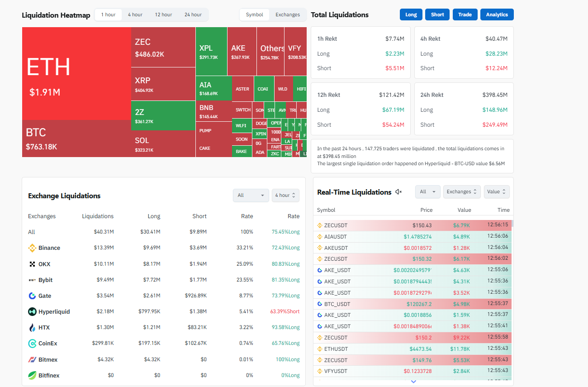Switch heatmap view to Symbol
588x387 pixels.
254,14
